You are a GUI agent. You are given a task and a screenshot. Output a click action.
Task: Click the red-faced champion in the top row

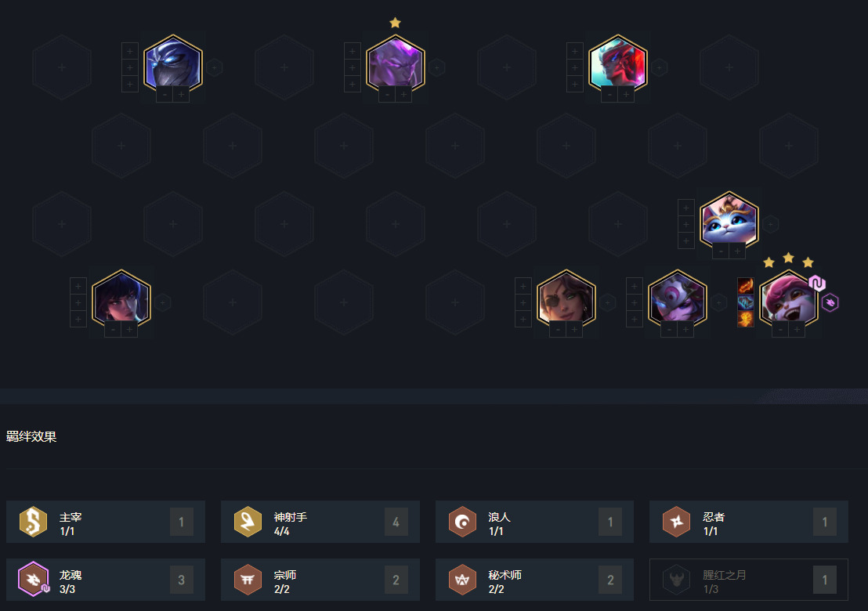(x=618, y=63)
